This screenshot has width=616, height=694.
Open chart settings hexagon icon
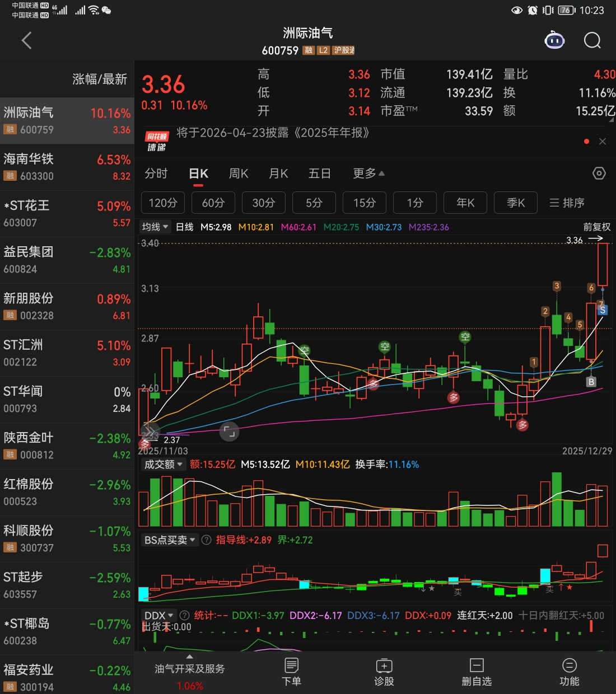click(599, 173)
